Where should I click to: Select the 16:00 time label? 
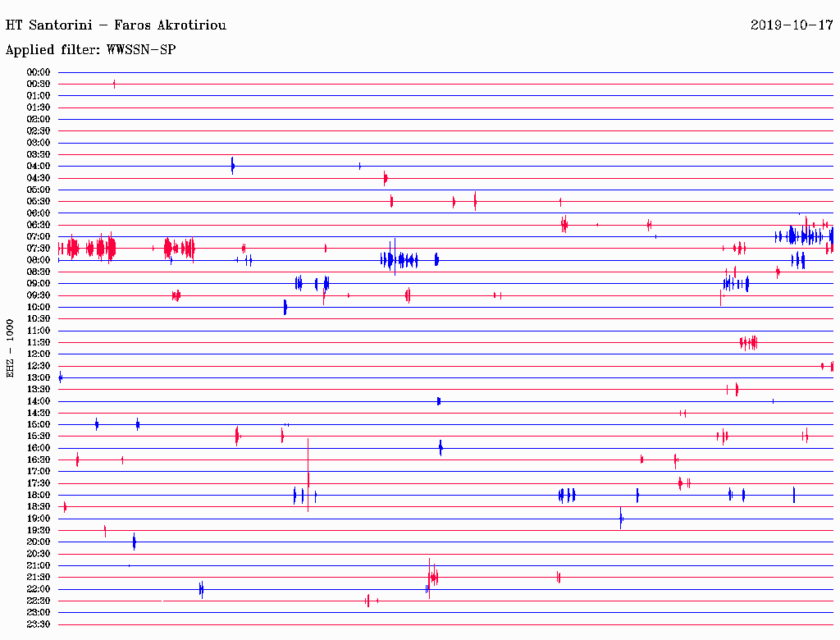click(38, 448)
